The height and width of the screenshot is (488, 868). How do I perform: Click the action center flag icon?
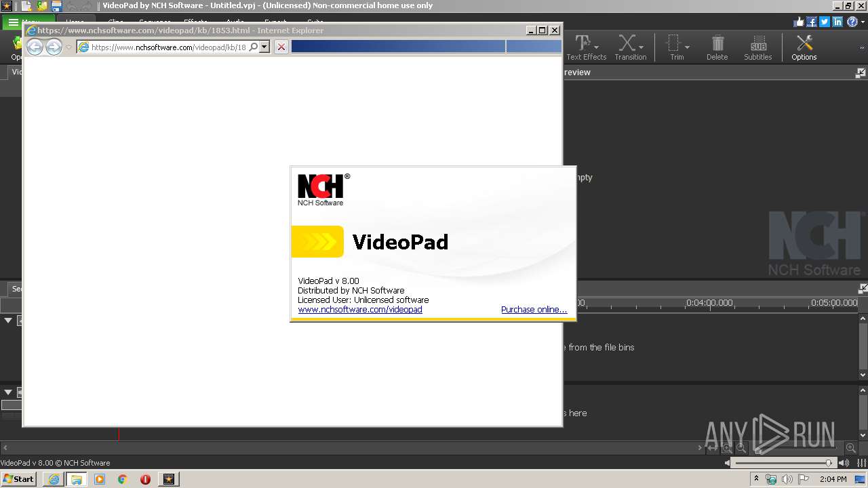tap(804, 479)
